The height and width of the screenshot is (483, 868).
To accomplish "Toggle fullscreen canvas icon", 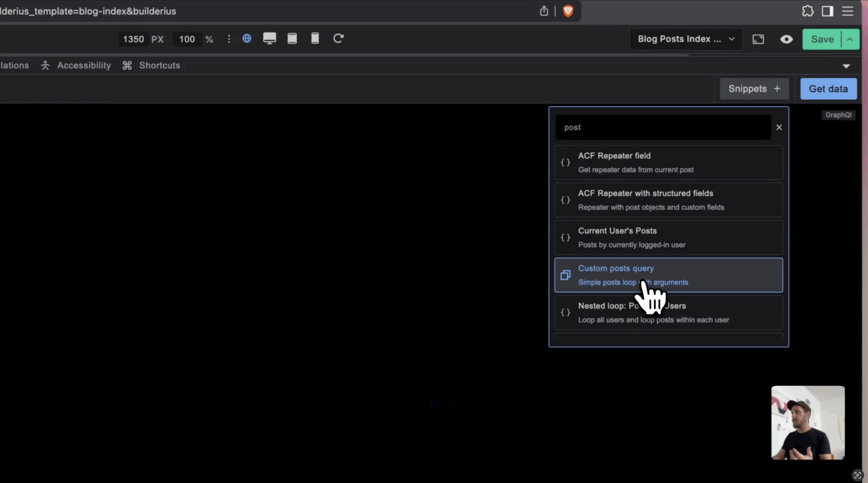I will pyautogui.click(x=758, y=39).
